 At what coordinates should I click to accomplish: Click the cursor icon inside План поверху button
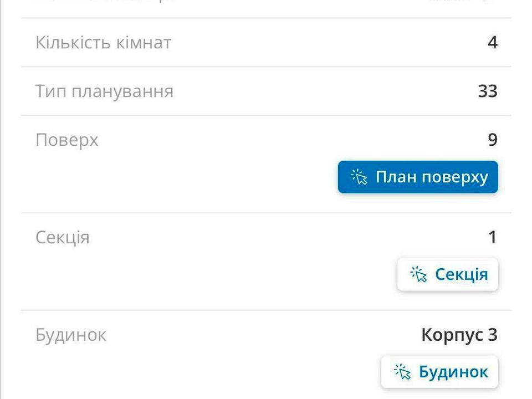click(x=359, y=177)
